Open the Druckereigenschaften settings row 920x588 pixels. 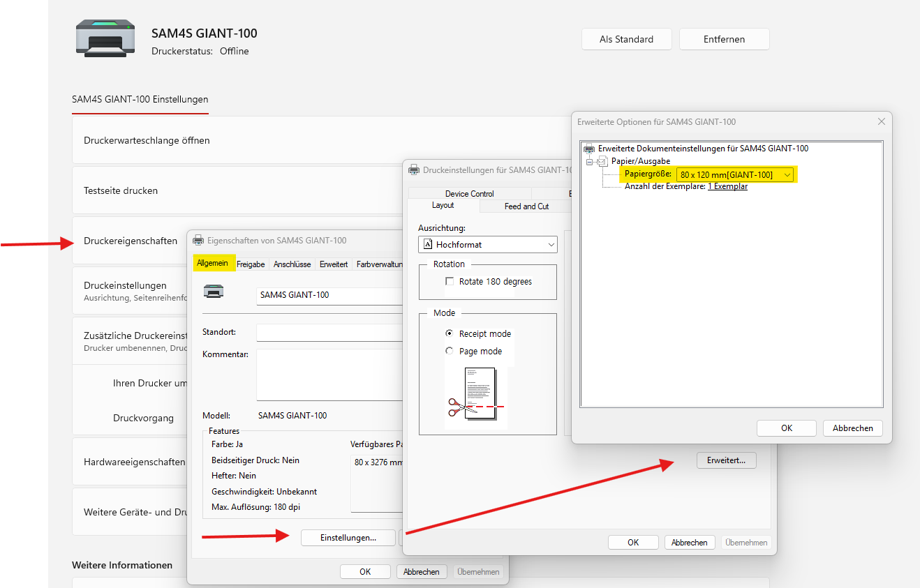(x=130, y=241)
